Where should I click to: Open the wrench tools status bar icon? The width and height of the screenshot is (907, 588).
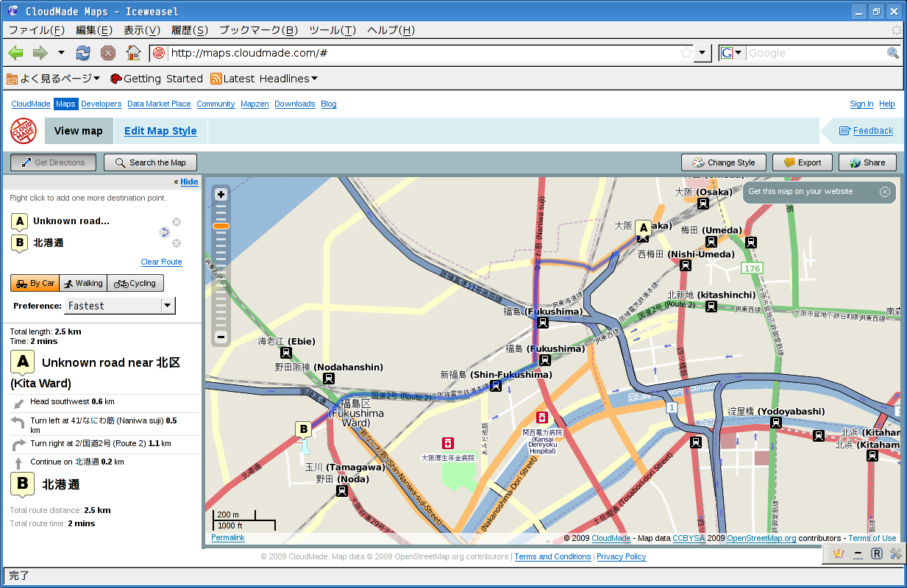895,554
